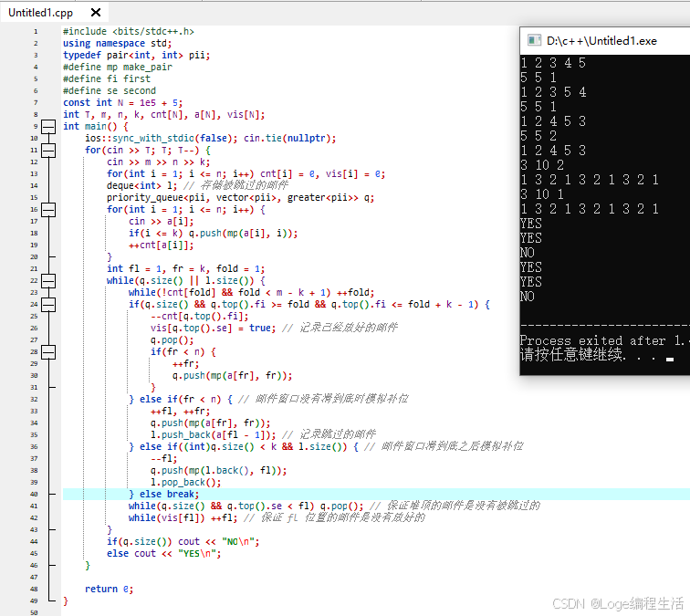Click 'const int N = 1e5 + 5;' line
Screen dimensions: 690x616
tap(123, 102)
